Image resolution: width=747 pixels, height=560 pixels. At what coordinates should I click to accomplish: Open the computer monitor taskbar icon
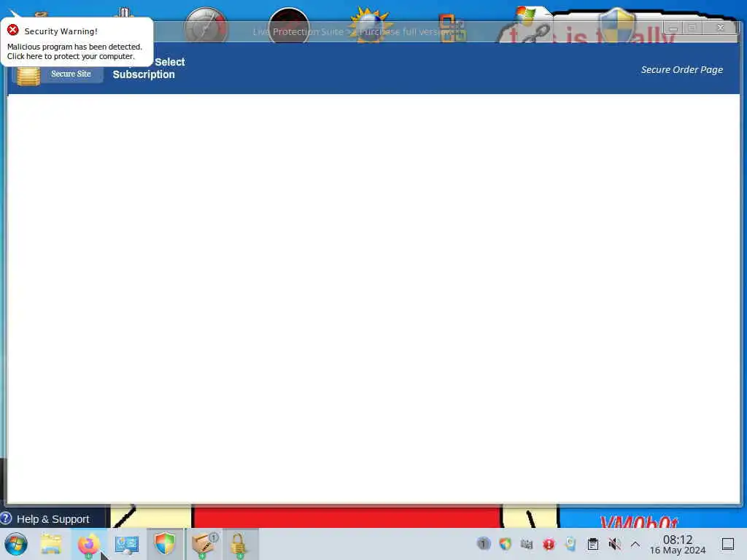[127, 544]
